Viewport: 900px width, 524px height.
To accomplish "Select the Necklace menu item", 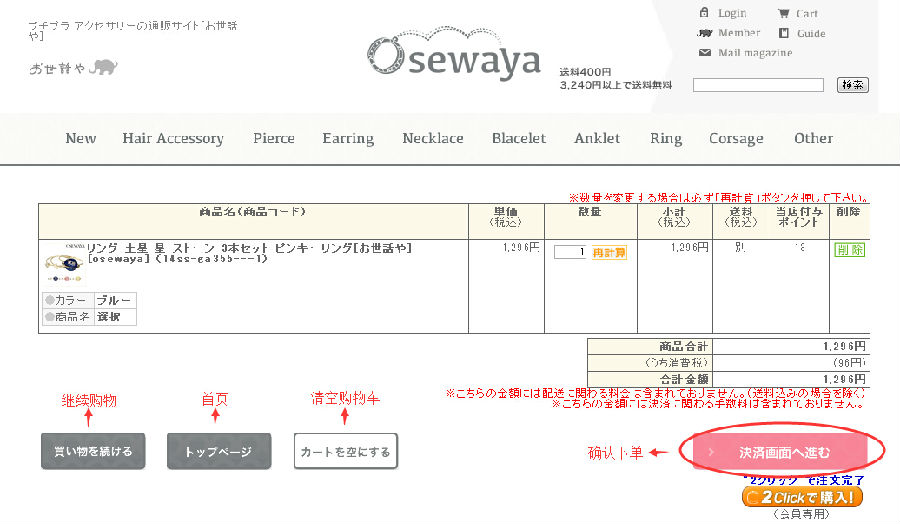I will pos(433,139).
